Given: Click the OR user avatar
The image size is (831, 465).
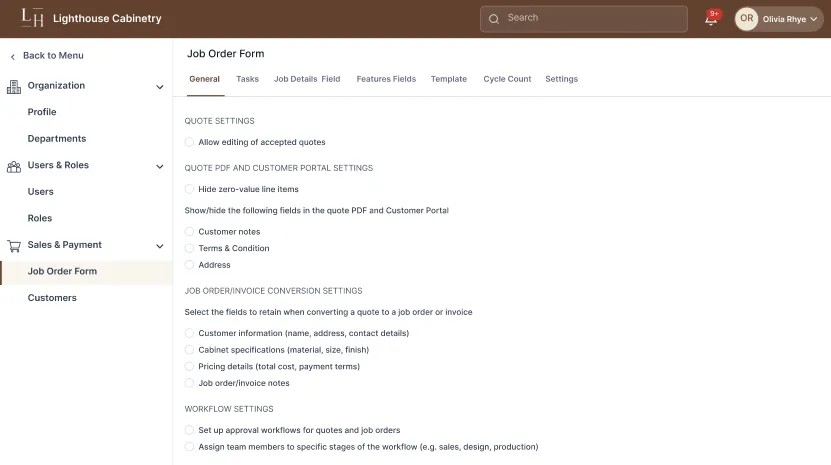Looking at the screenshot, I should pyautogui.click(x=746, y=19).
